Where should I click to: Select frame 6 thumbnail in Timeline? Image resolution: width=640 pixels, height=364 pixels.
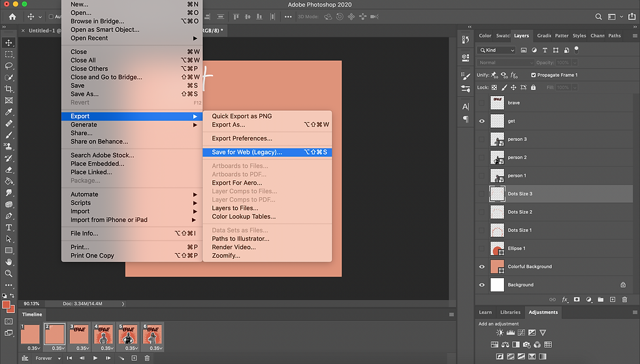coord(153,334)
